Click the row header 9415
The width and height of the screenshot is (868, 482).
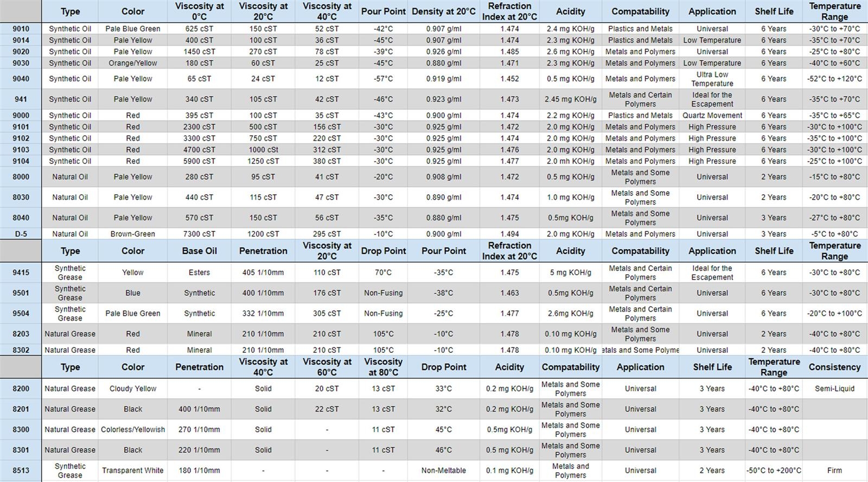(21, 272)
